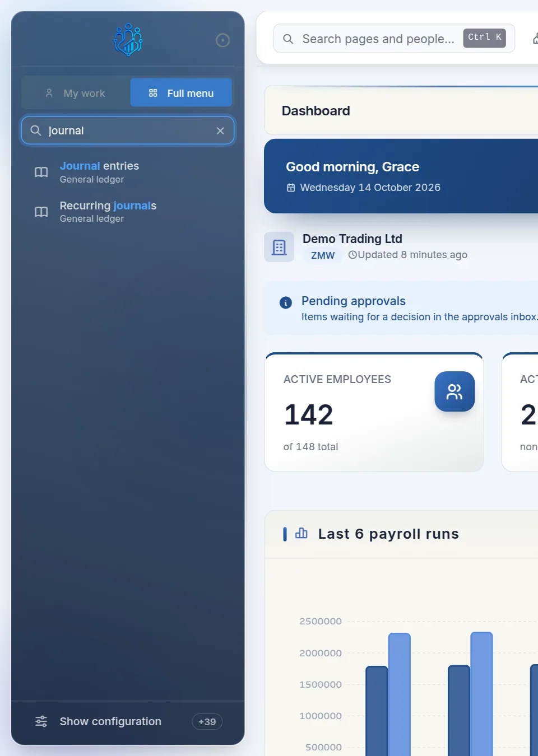Open Recurring journals menu item
This screenshot has height=756, width=538.
(x=128, y=212)
